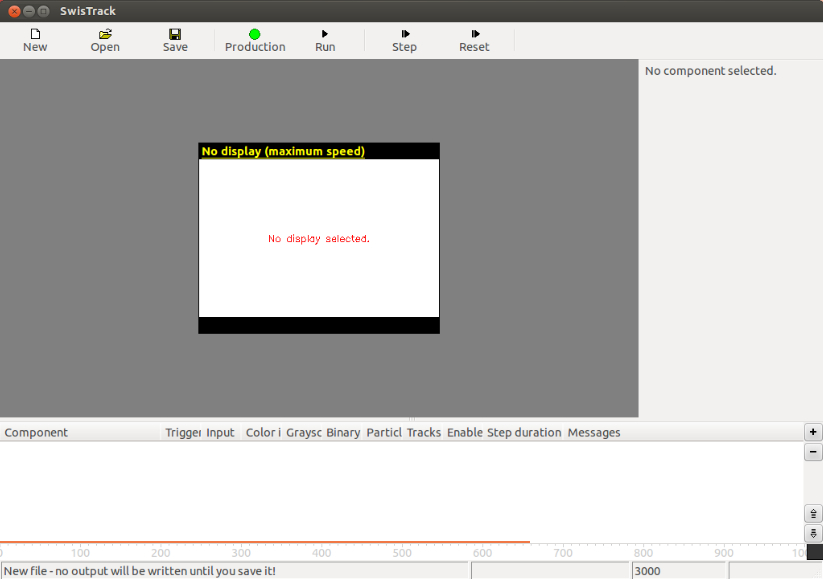
Task: Select the Messages column header
Action: 594,433
